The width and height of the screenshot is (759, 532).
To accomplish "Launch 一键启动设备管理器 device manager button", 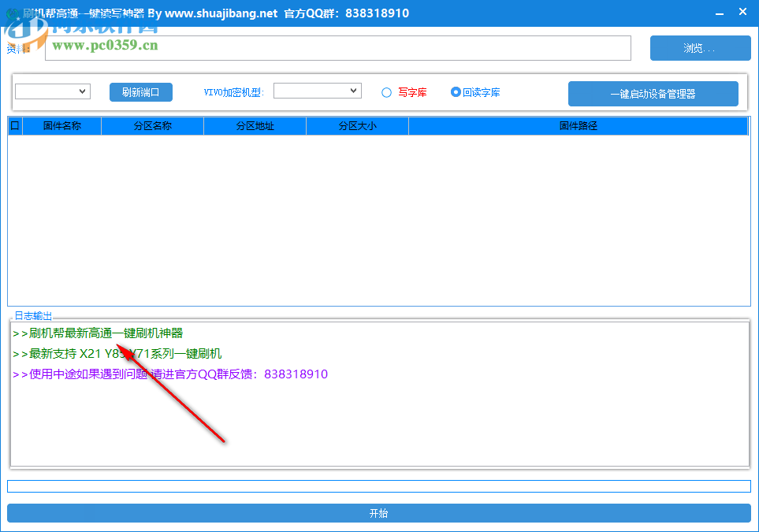I will point(653,94).
